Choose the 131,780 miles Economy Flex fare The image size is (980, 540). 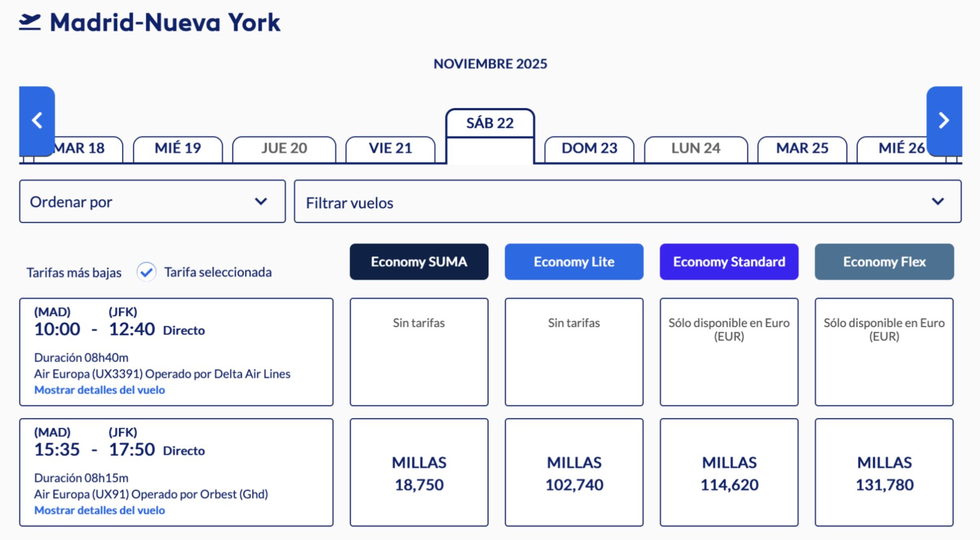[884, 473]
